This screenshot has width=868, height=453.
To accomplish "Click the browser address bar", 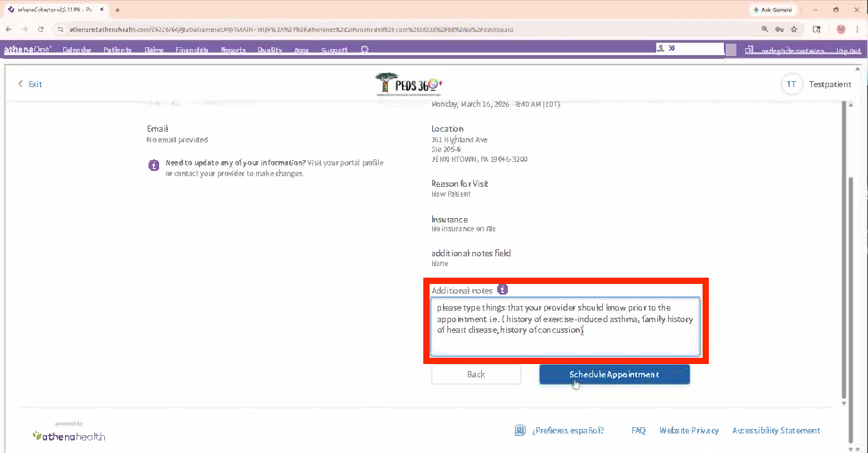I will [x=410, y=29].
